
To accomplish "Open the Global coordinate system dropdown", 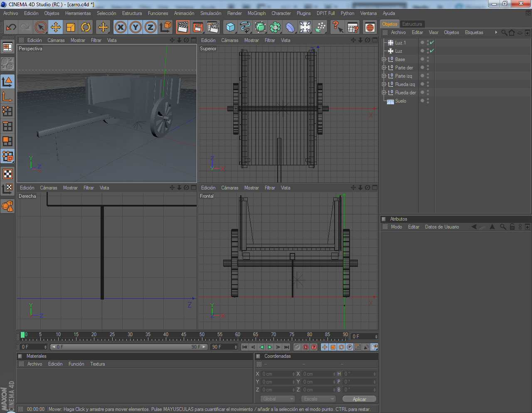I will point(277,399).
